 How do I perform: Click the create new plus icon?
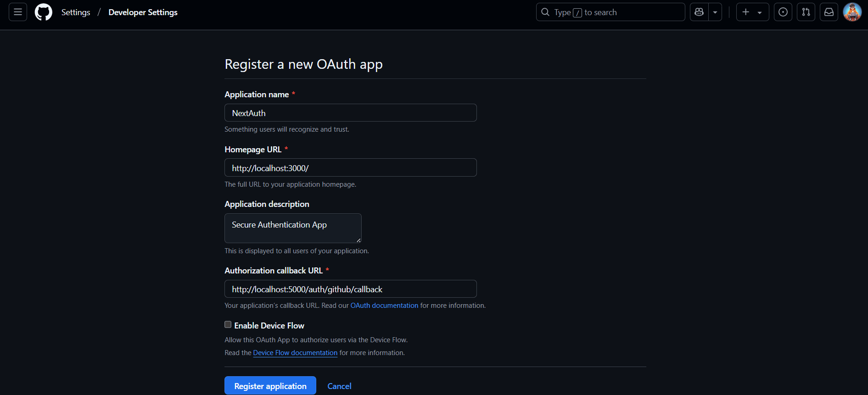746,12
